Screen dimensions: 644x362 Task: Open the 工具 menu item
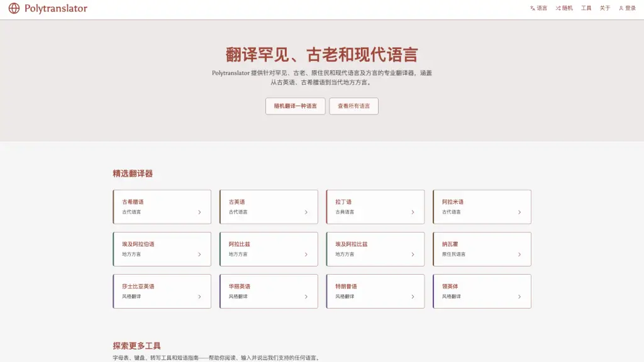click(586, 8)
